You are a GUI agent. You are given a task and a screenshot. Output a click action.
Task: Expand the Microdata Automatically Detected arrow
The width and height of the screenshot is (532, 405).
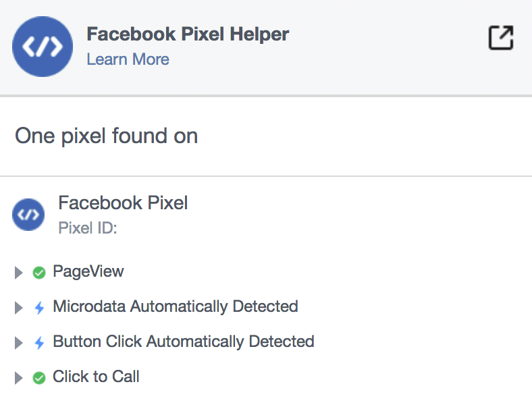[x=19, y=308]
